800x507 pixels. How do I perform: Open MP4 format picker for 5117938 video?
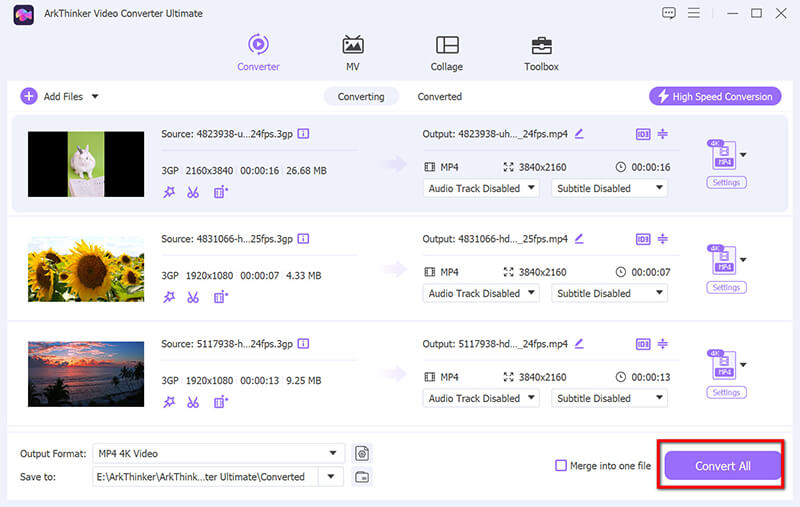(x=727, y=365)
